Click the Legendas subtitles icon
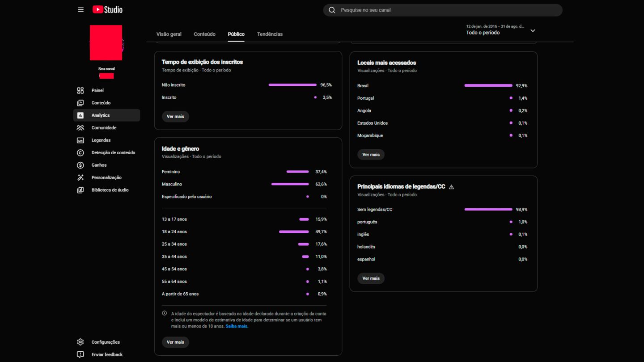Viewport: 644px width, 362px height. click(80, 140)
